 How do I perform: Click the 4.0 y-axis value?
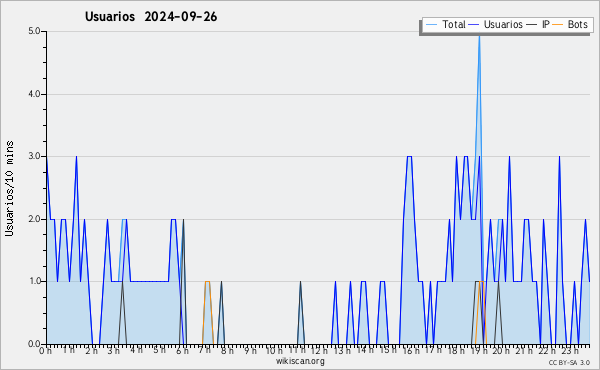click(34, 94)
